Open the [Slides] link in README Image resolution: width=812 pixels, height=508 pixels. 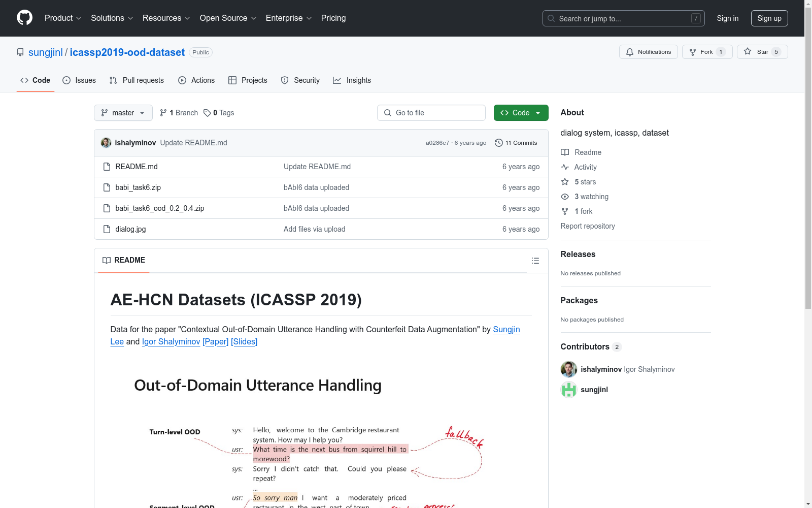[x=244, y=341]
